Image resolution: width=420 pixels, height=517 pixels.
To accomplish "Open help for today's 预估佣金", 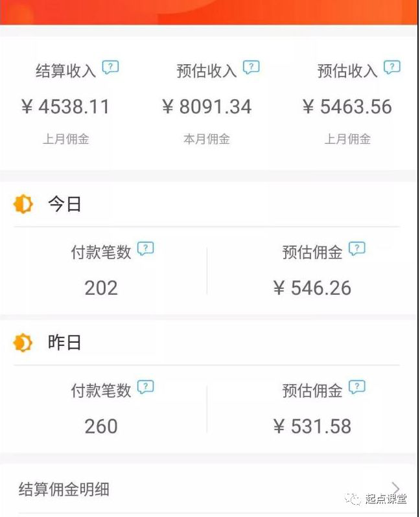I will click(357, 248).
